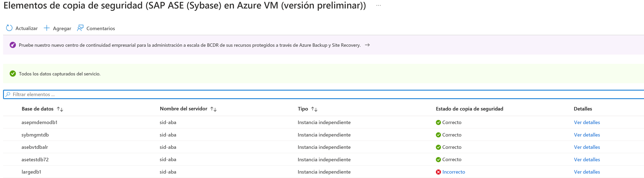The image size is (644, 178).
Task: Open the ellipsis more options menu
Action: click(x=378, y=6)
